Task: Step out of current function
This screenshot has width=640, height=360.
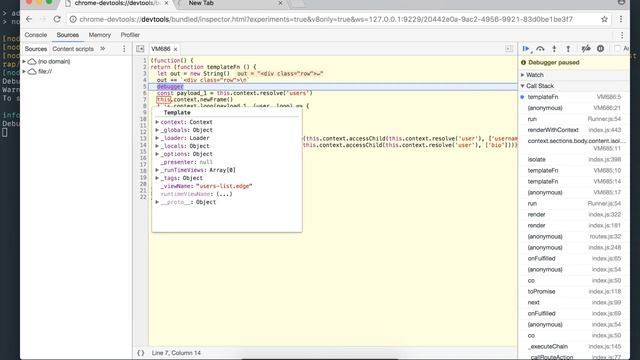Action: tap(568, 49)
